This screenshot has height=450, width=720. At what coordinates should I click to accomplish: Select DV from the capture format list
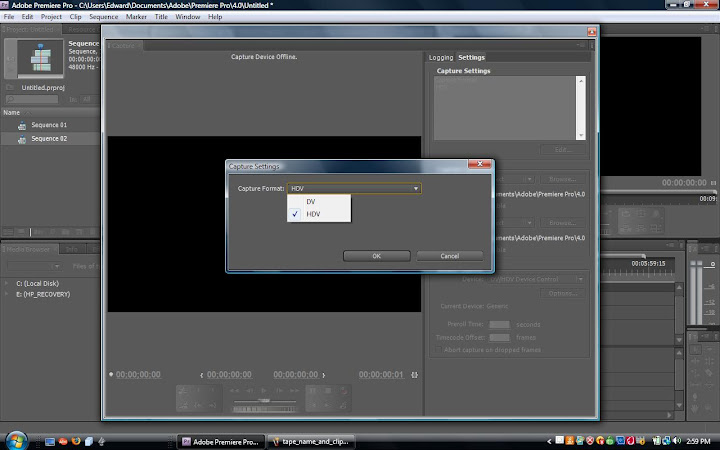312,202
